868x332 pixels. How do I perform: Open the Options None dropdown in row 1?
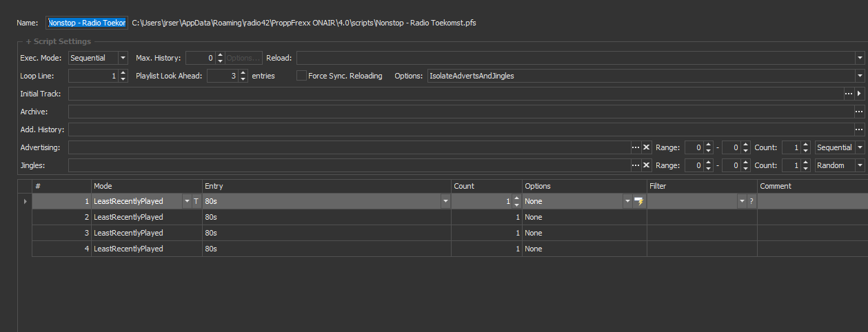[x=627, y=201]
